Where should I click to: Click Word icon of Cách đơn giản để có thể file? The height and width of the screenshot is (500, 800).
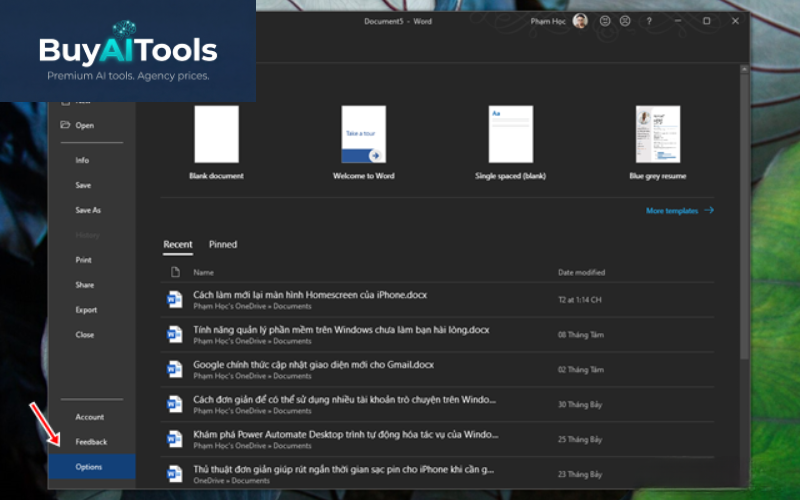174,404
